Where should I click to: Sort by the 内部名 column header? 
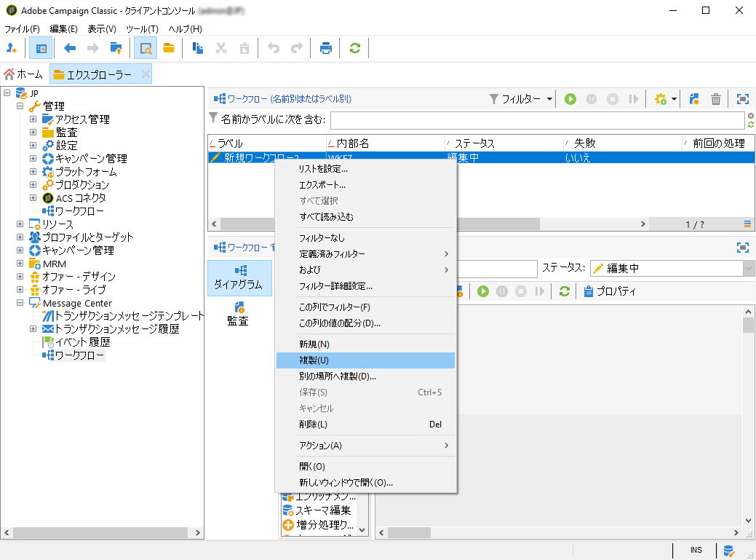click(385, 143)
